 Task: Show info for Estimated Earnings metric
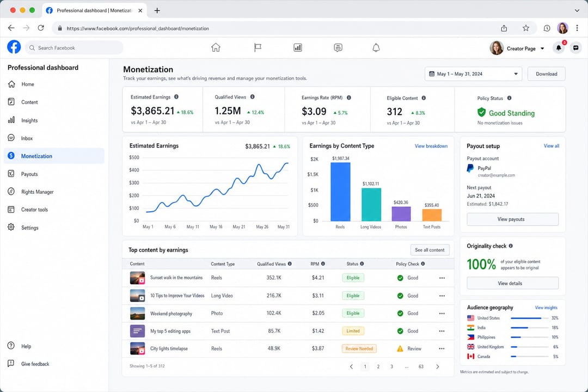(x=176, y=97)
